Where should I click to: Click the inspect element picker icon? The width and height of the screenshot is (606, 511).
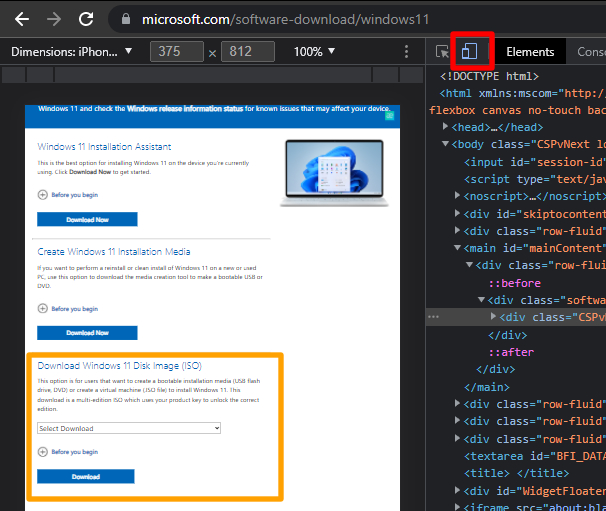pos(443,52)
